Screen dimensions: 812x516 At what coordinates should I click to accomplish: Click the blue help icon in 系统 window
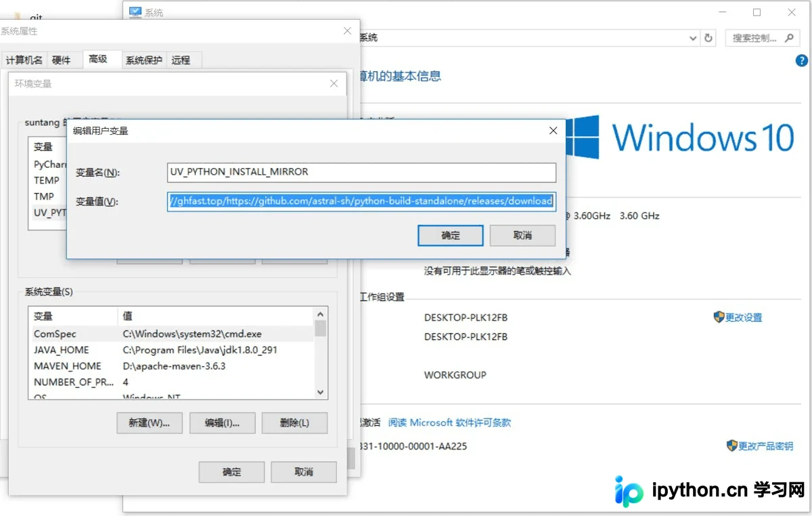802,60
